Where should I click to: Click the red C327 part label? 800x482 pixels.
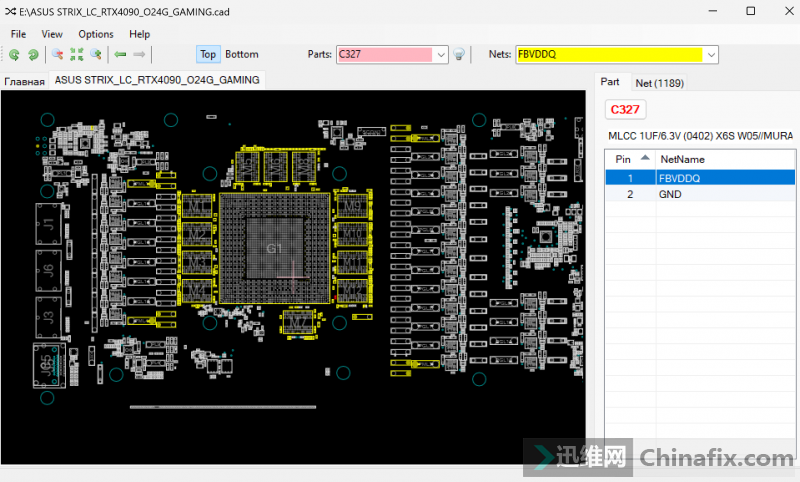[x=625, y=110]
